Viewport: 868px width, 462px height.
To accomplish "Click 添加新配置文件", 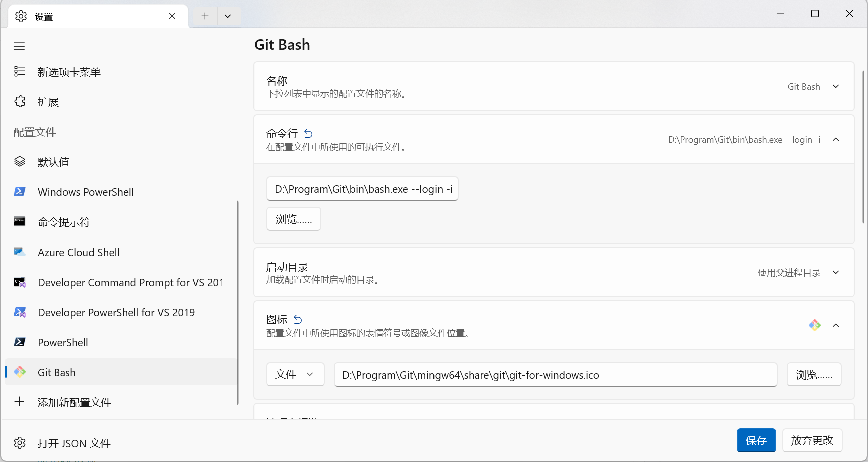I will coord(121,402).
